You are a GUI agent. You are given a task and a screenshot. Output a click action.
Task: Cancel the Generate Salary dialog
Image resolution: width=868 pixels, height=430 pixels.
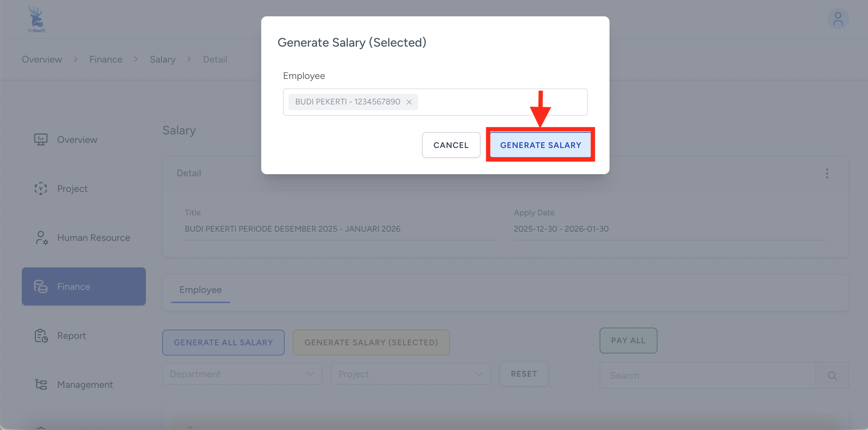451,145
